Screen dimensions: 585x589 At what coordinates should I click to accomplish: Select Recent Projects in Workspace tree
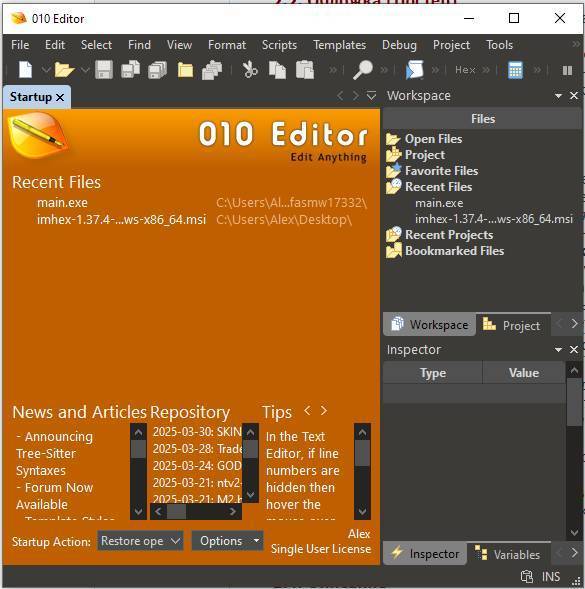pyautogui.click(x=449, y=235)
